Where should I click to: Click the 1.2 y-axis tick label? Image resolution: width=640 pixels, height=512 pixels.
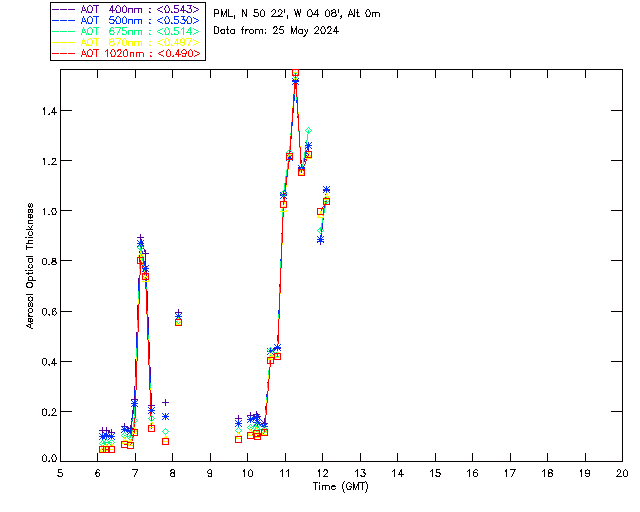pos(49,161)
